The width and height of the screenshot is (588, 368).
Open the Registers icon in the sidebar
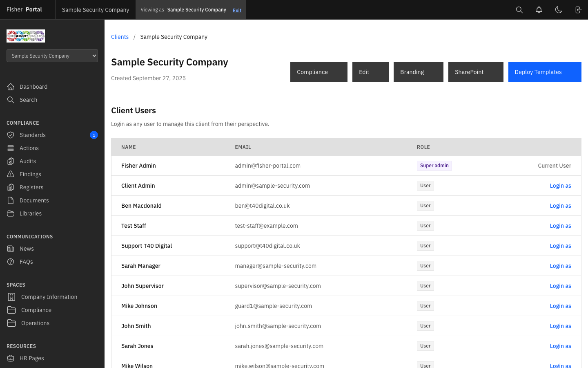tap(11, 187)
